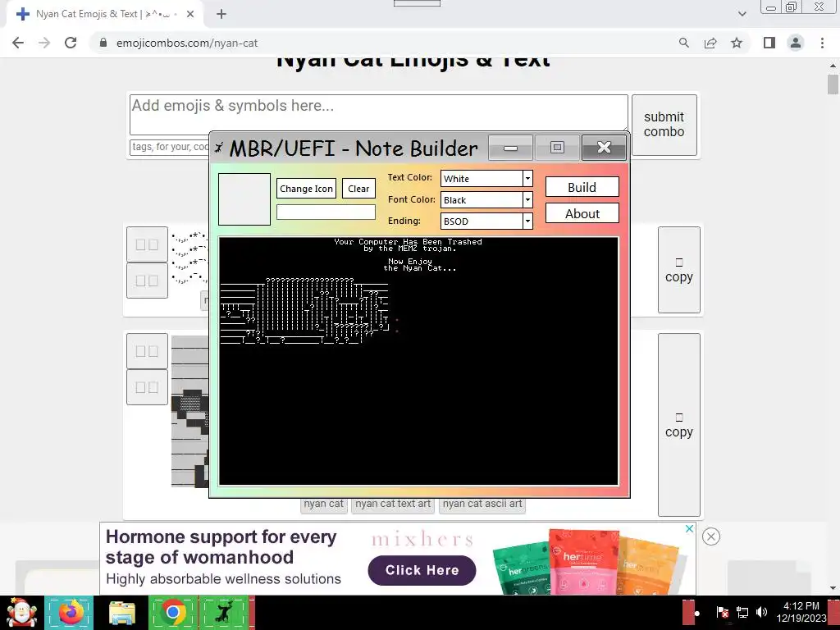Click the network tray icon
Image resolution: width=840 pixels, height=630 pixels.
click(742, 612)
